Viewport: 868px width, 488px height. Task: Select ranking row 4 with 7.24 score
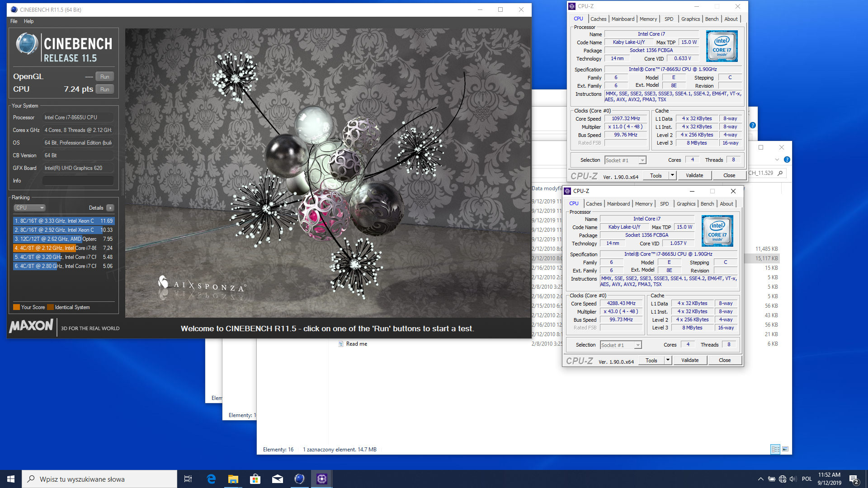(x=64, y=248)
